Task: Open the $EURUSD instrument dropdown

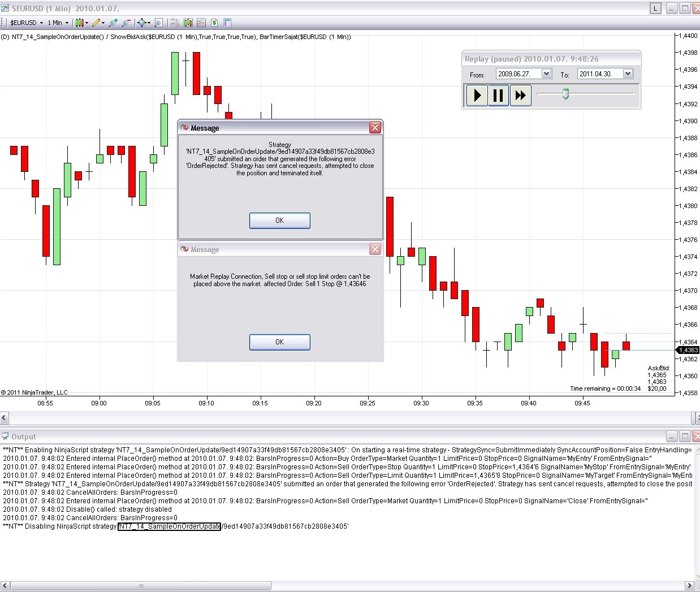Action: point(27,23)
